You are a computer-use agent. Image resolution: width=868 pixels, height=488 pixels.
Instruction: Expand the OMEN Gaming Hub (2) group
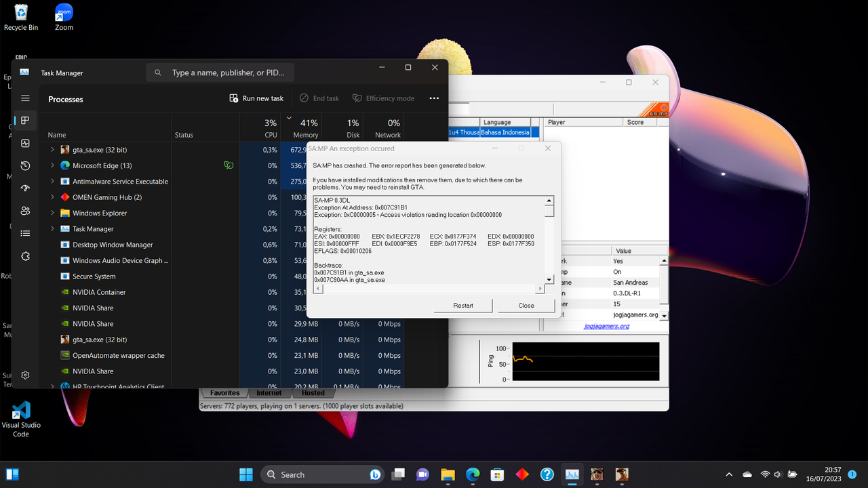tap(52, 197)
